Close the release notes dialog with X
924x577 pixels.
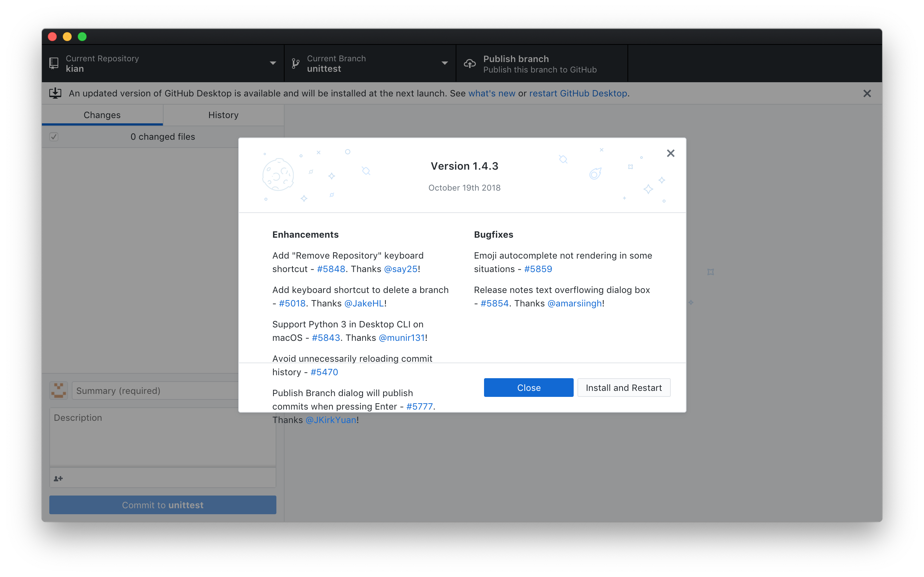pos(670,154)
